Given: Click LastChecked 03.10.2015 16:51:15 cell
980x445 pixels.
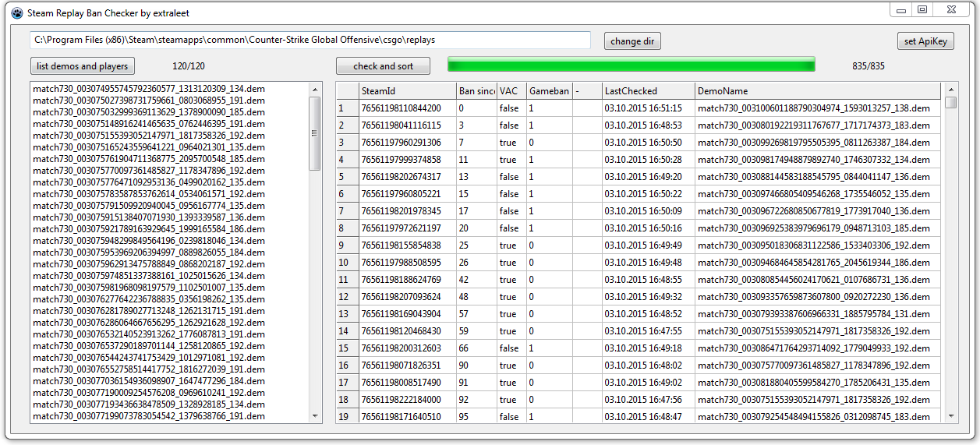Looking at the screenshot, I should pos(649,108).
